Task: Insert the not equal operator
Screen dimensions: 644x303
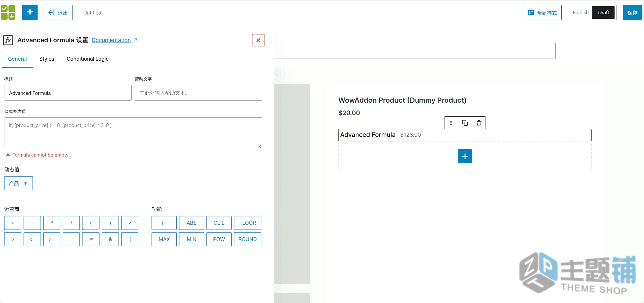Action: [91, 239]
